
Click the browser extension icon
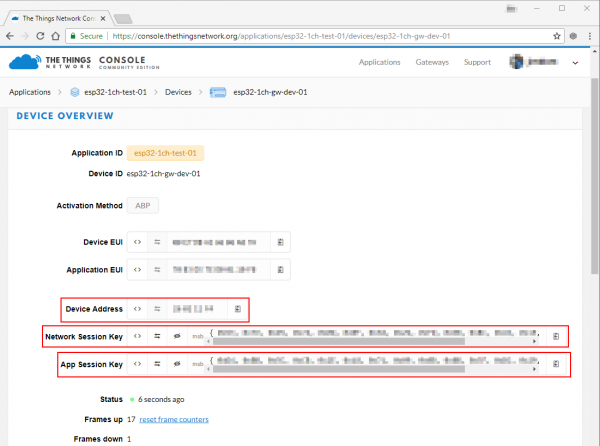click(x=573, y=36)
